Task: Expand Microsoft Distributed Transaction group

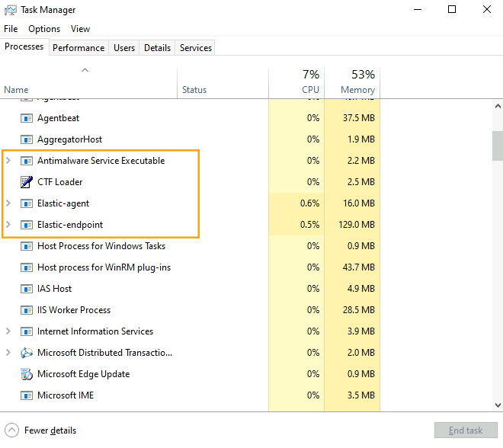Action: click(x=8, y=353)
